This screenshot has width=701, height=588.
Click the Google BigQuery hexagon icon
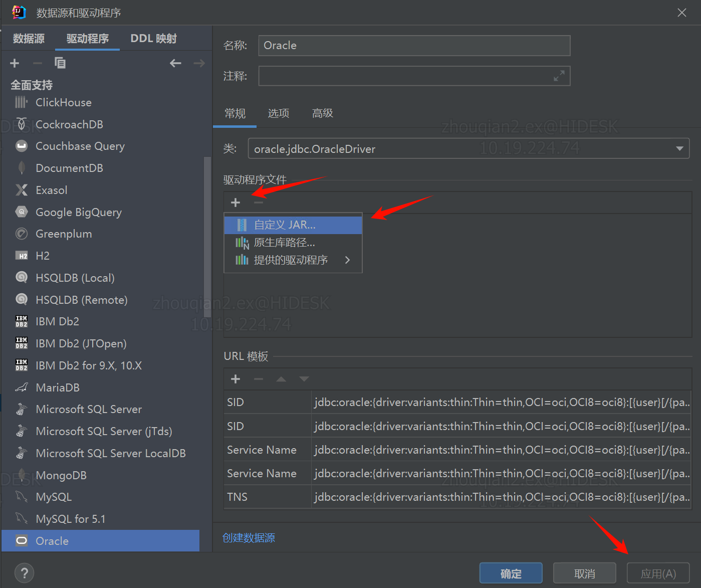[21, 212]
